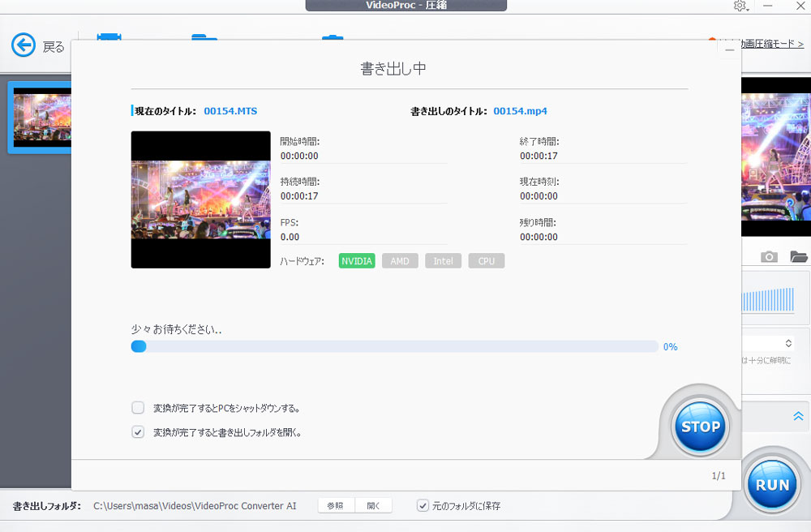Click the 開く open folder button
Viewport: 811px width, 532px height.
click(373, 505)
